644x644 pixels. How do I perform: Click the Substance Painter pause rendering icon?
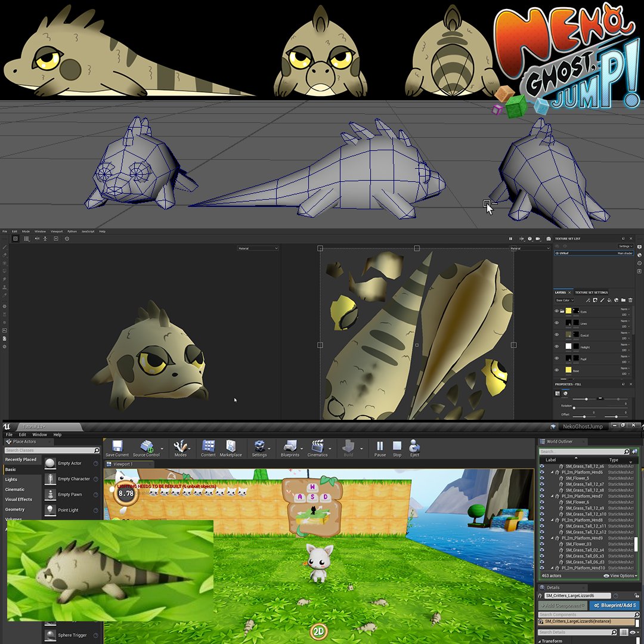510,239
